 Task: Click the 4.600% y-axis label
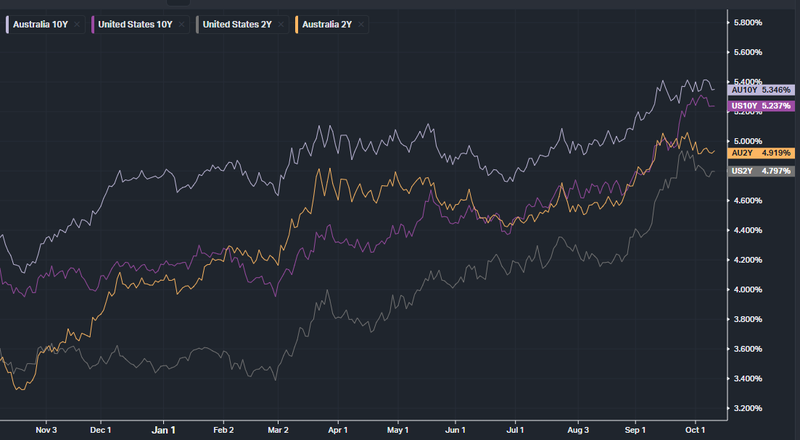pyautogui.click(x=747, y=201)
